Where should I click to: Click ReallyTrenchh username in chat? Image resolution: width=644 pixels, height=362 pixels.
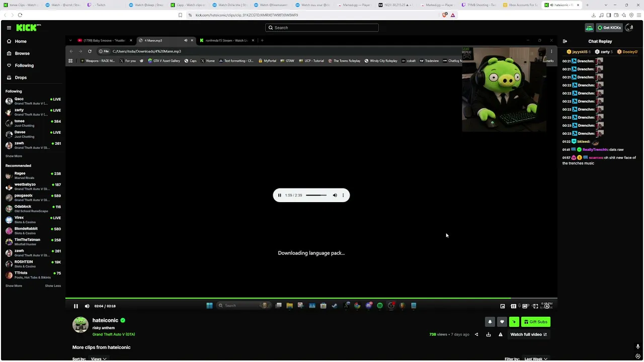pos(595,149)
